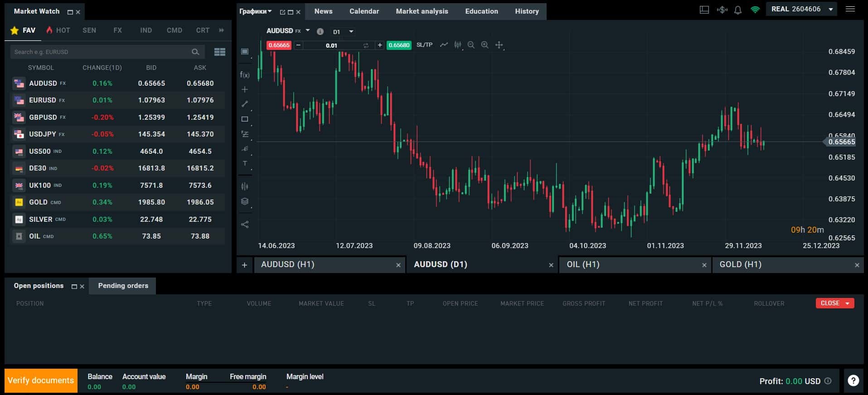Select the Fibonacci retracement tool
This screenshot has width=868, height=395.
pos(245,134)
